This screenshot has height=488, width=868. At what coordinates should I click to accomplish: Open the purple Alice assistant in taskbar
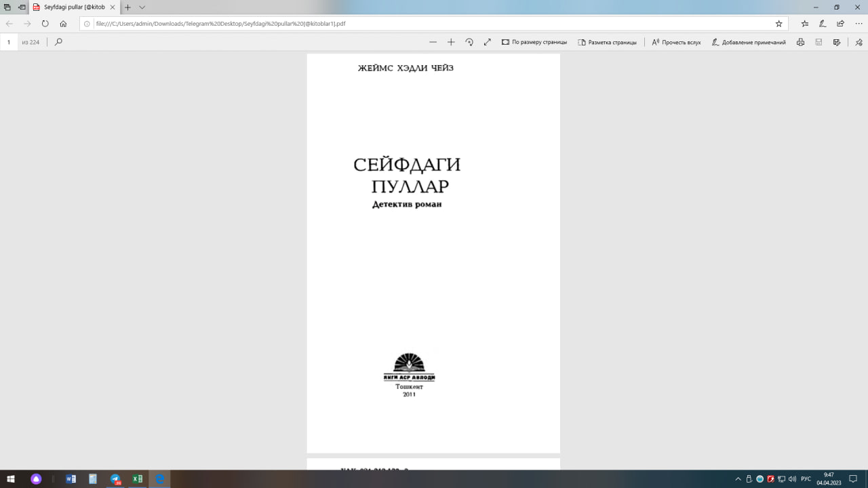[36, 479]
